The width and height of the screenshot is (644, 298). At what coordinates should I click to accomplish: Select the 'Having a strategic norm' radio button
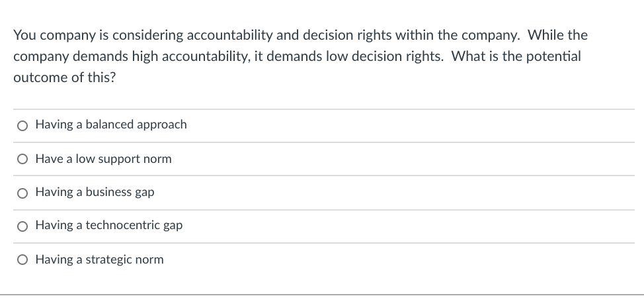pyautogui.click(x=23, y=260)
